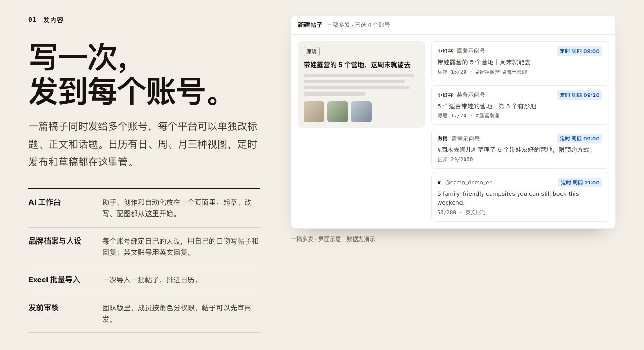Click the AI 工作台 feature heading

[x=45, y=202]
